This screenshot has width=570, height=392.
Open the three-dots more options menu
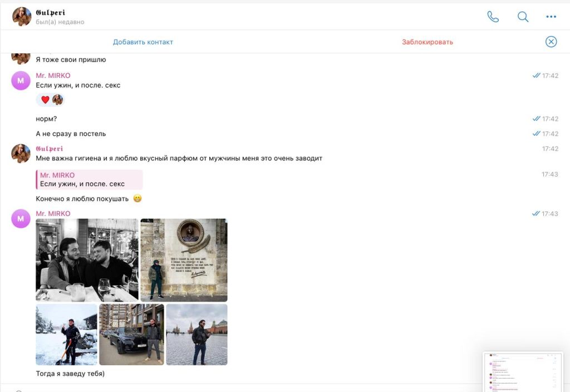[551, 17]
